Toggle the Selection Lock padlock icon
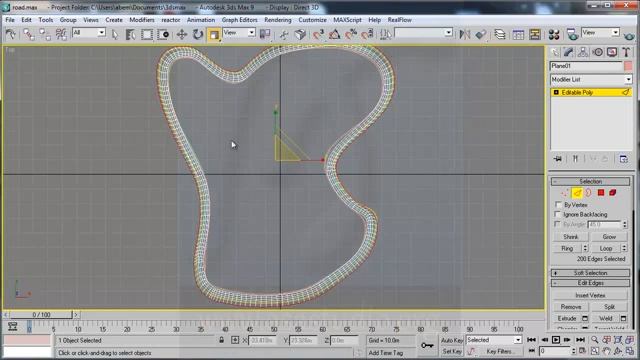Viewport: 640px width, 360px height. coord(221,340)
